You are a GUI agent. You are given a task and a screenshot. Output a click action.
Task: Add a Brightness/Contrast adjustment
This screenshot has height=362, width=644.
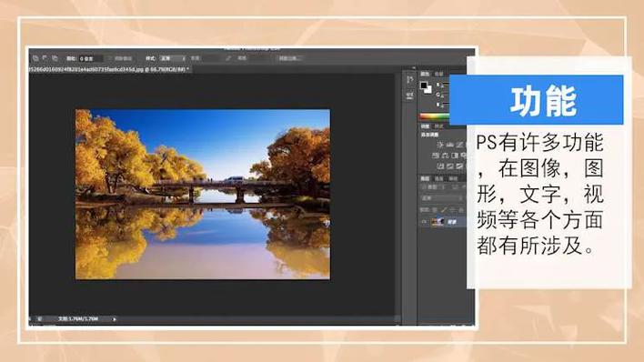(x=440, y=145)
